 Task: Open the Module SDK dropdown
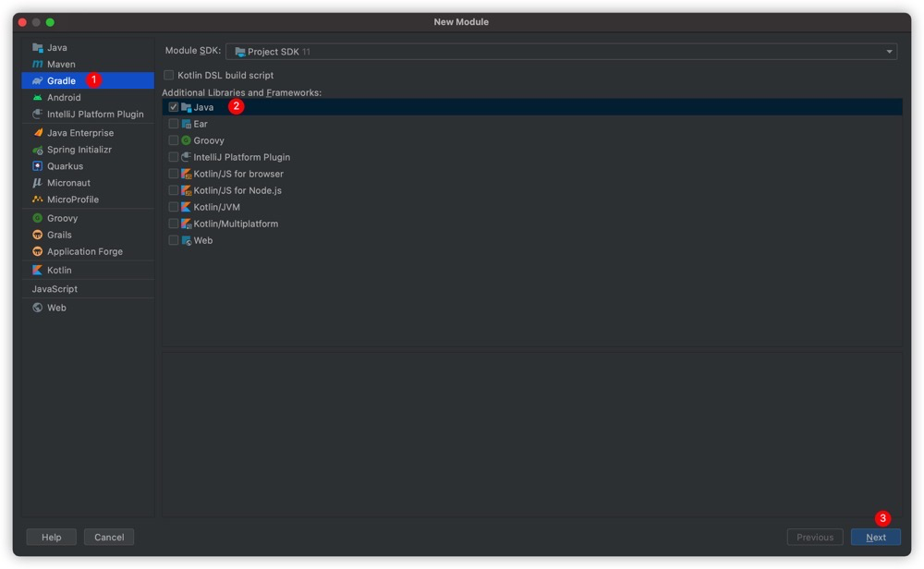[562, 52]
